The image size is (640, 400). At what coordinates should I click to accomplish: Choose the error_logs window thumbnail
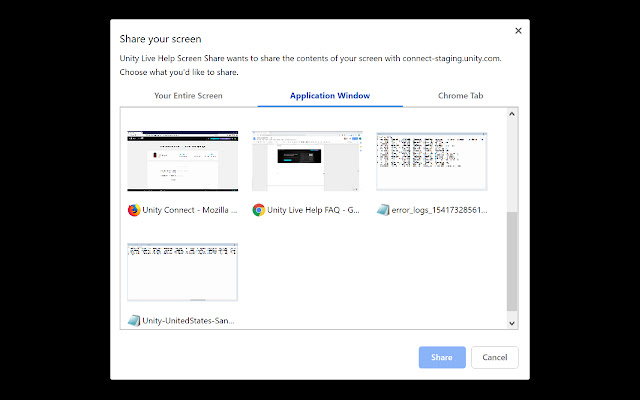pyautogui.click(x=431, y=161)
